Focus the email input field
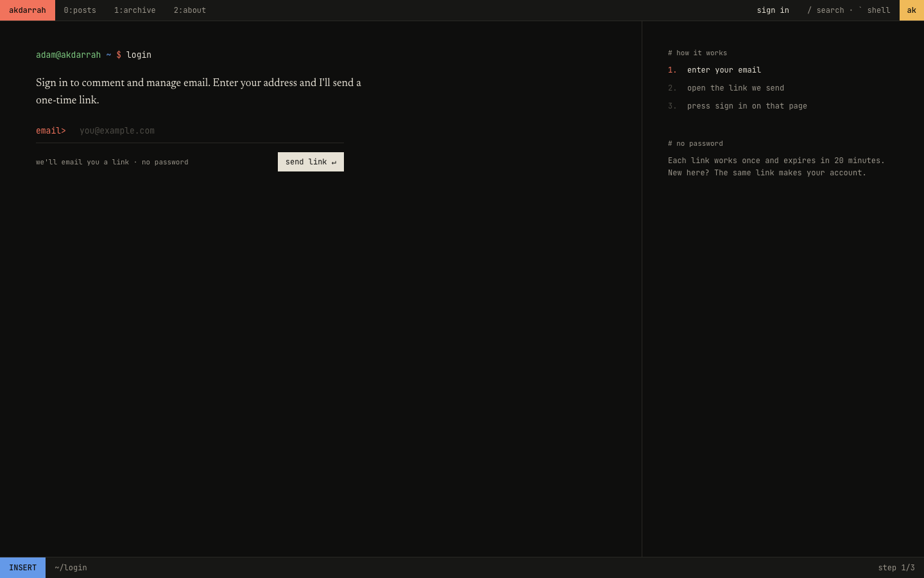This screenshot has width=924, height=578. point(211,130)
